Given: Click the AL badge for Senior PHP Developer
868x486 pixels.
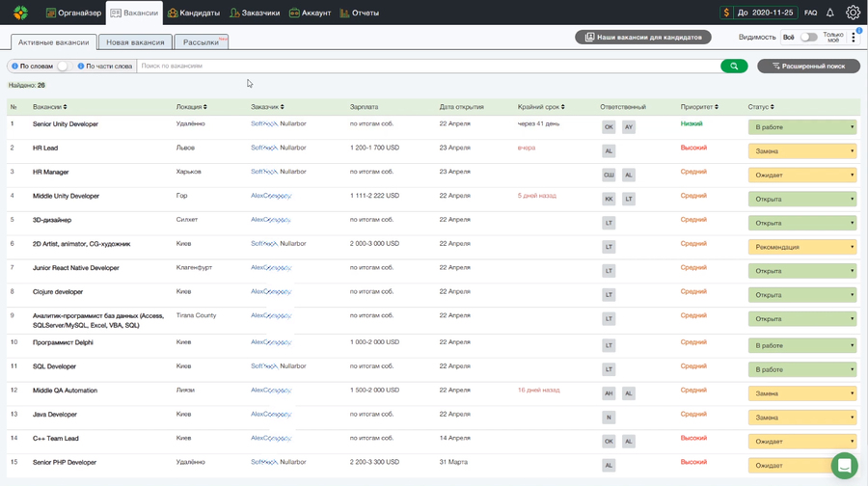Looking at the screenshot, I should 609,466.
